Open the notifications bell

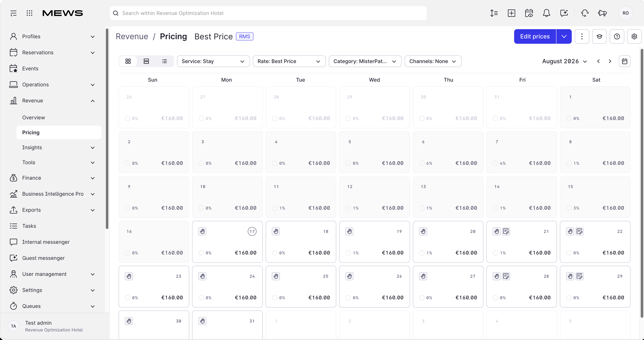pos(547,13)
